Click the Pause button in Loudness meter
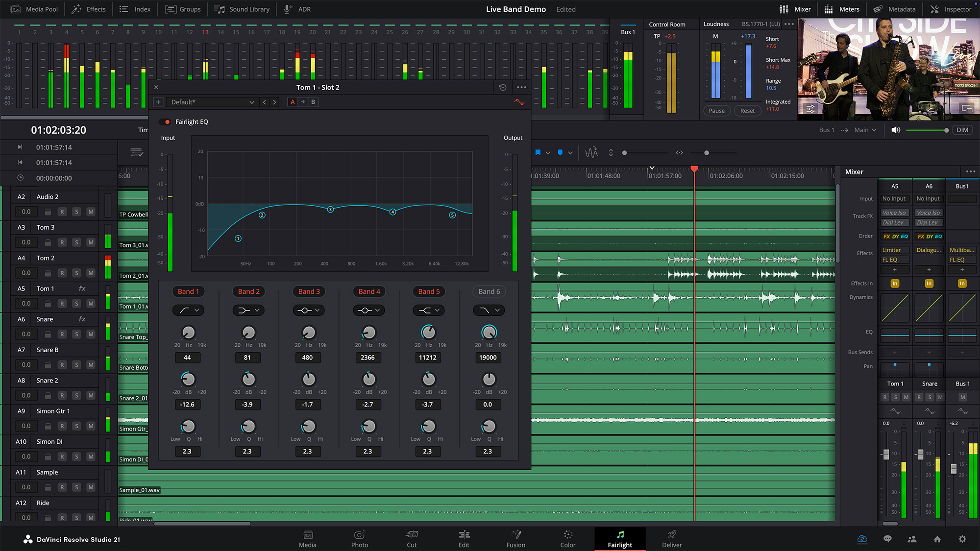 tap(716, 111)
